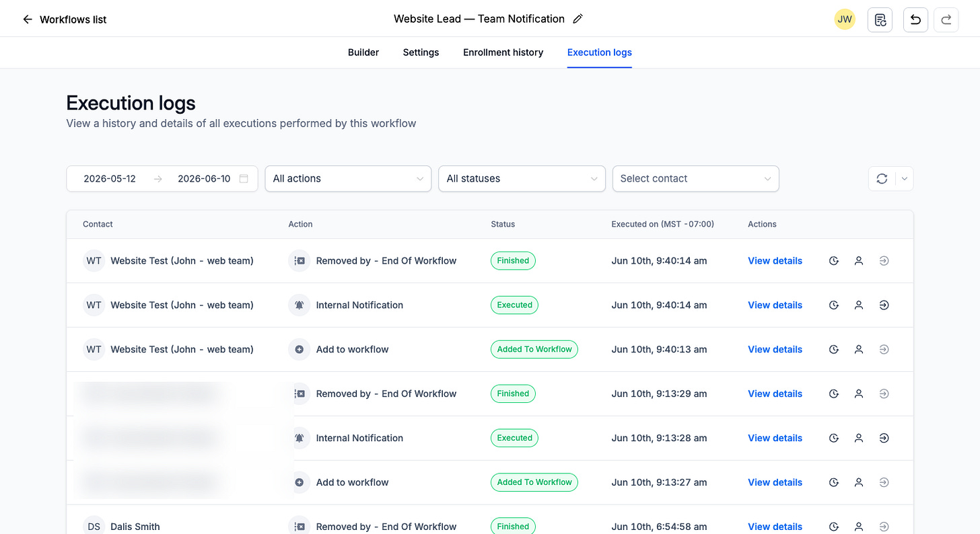
Task: Edit workflow name with pencil icon
Action: point(577,19)
